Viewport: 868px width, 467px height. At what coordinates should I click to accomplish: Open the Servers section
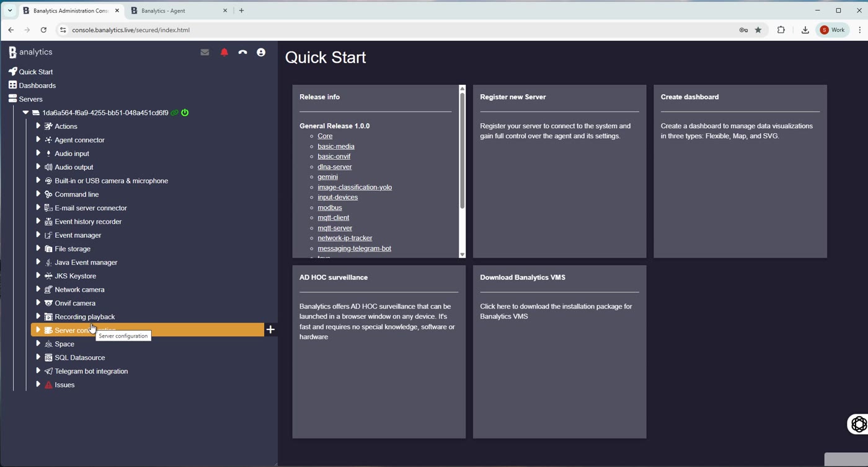31,99
